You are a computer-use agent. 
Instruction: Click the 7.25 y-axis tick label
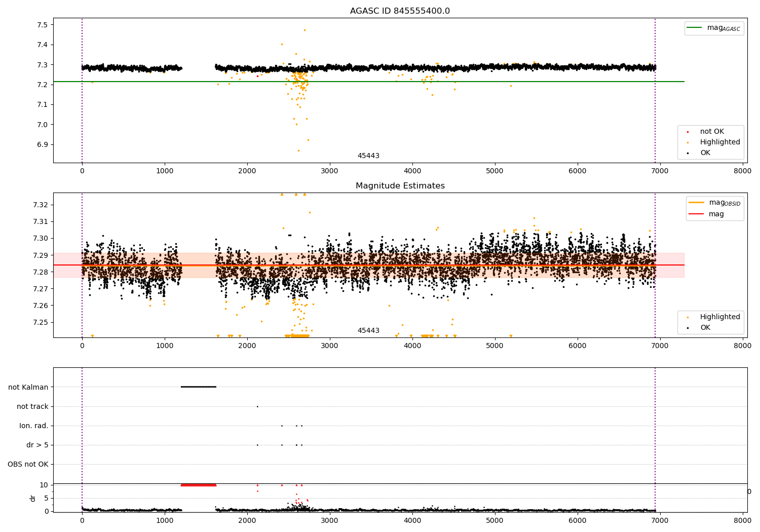[41, 322]
